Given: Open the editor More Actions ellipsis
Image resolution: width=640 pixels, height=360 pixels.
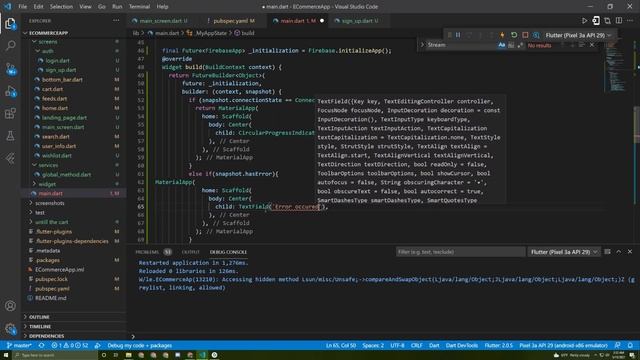Looking at the screenshot, I should pos(630,20).
